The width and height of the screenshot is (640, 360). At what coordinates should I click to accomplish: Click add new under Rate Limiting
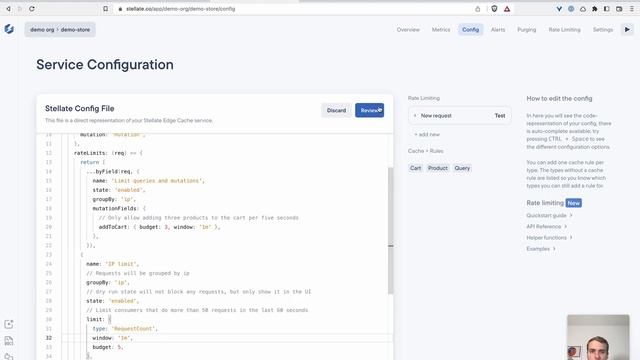427,134
